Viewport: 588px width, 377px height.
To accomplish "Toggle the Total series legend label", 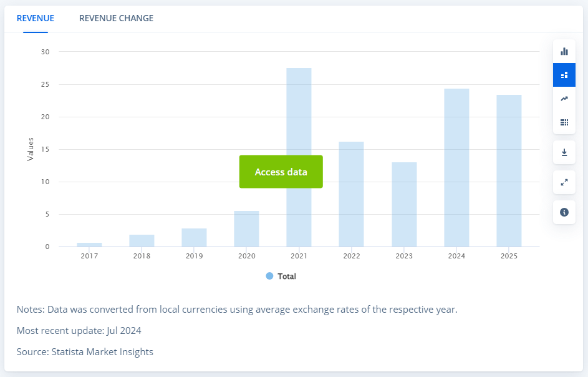I will point(287,276).
